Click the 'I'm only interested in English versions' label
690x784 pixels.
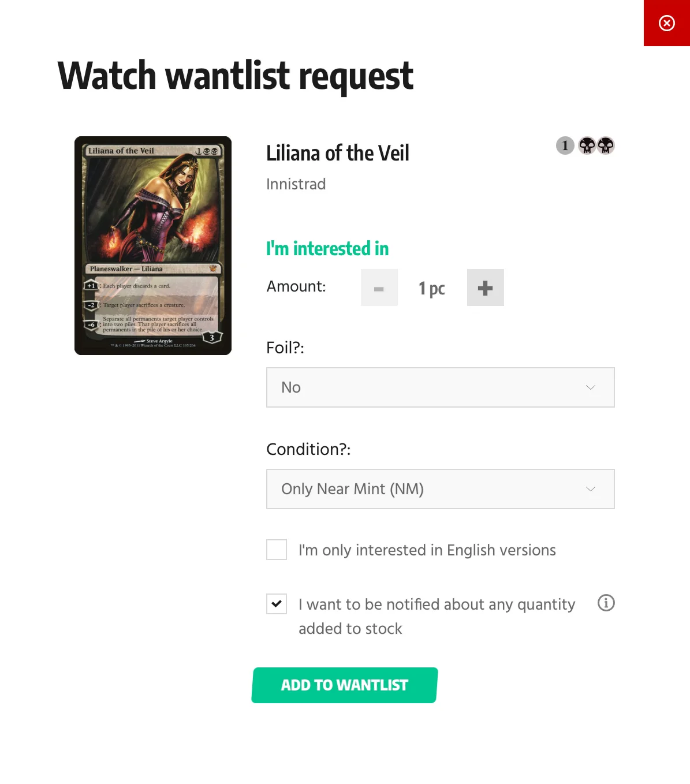pos(427,550)
